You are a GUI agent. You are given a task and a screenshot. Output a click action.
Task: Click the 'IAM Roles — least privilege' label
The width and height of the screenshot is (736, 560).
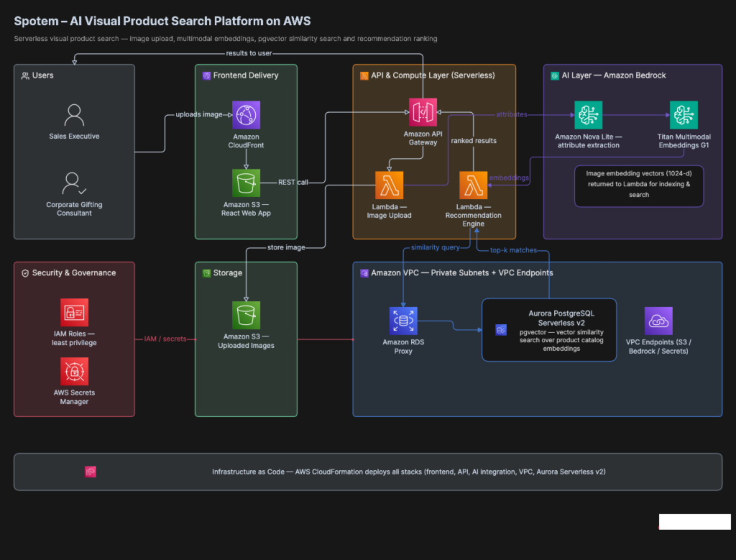point(74,339)
